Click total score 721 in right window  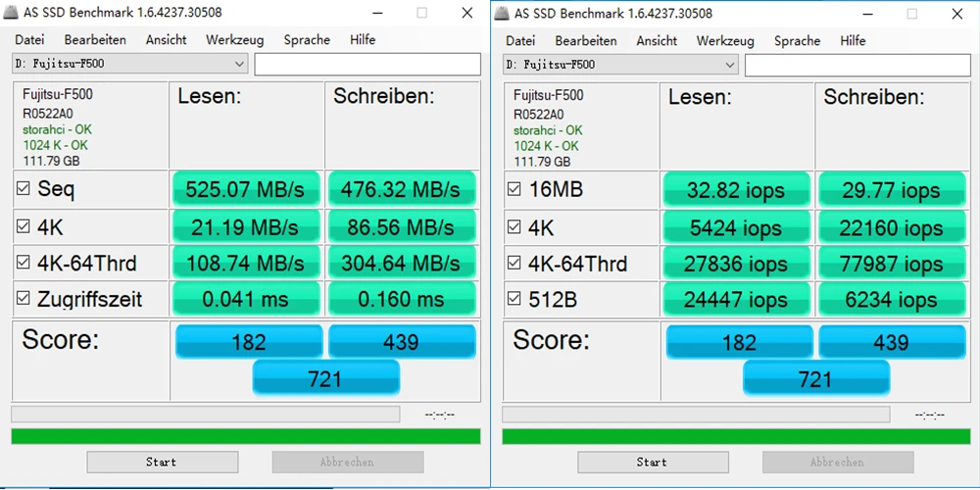pyautogui.click(x=816, y=378)
